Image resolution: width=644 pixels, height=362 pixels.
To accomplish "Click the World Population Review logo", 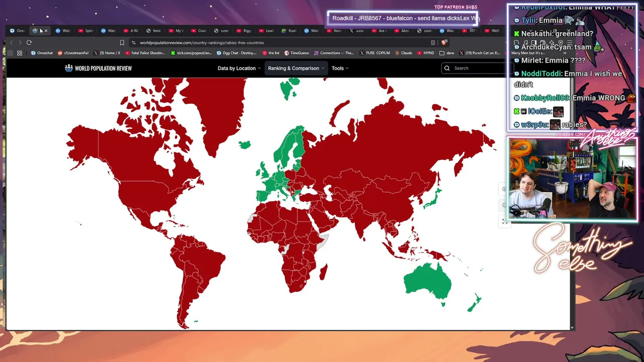I will (98, 68).
